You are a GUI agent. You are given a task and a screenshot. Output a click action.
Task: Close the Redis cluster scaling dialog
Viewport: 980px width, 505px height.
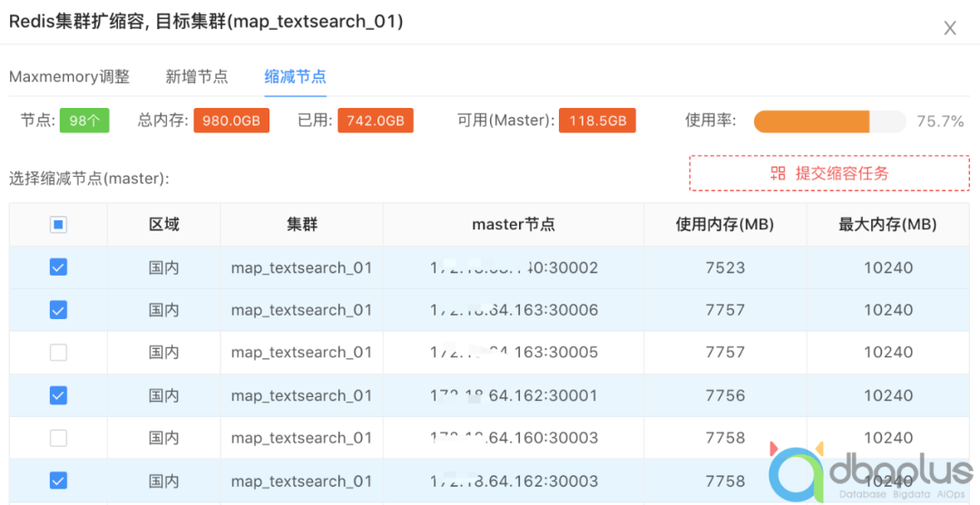[950, 28]
